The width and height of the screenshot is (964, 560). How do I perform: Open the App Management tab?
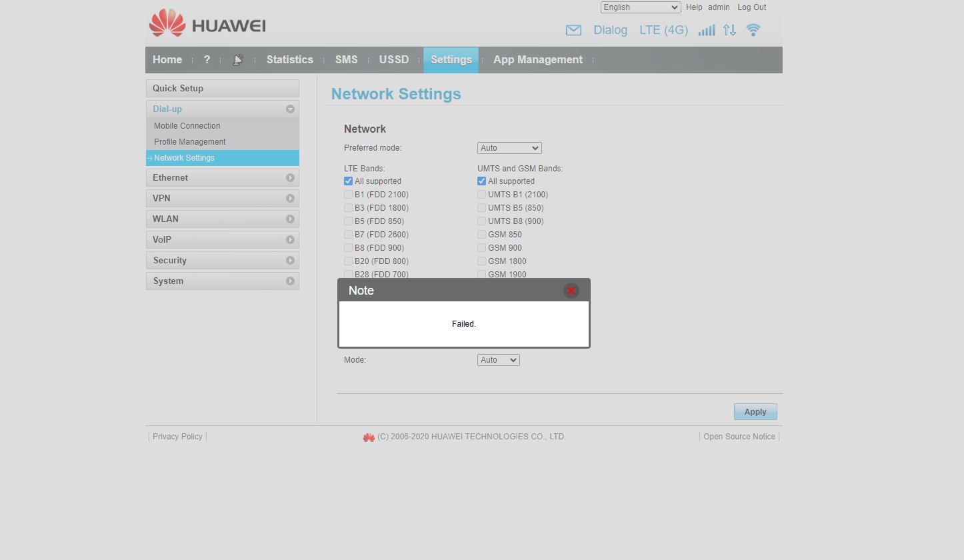click(x=538, y=60)
